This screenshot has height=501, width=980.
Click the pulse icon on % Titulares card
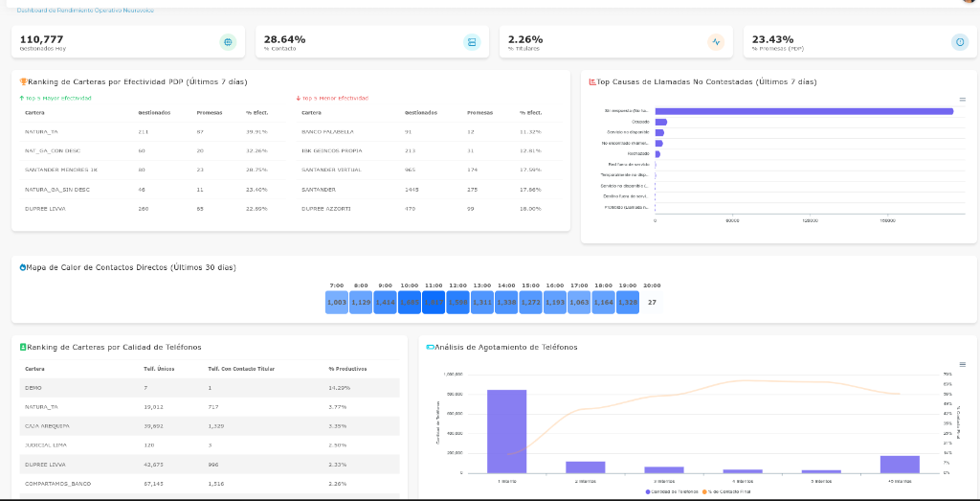[716, 42]
